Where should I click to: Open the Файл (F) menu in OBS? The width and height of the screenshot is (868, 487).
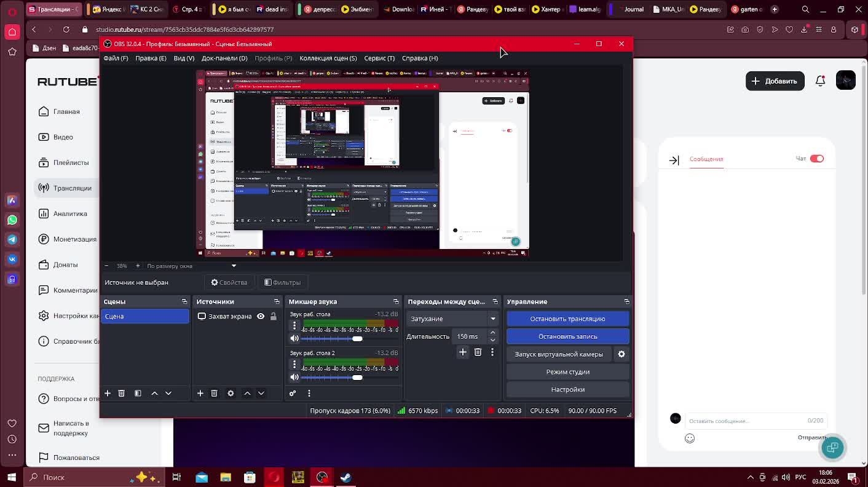click(x=116, y=58)
